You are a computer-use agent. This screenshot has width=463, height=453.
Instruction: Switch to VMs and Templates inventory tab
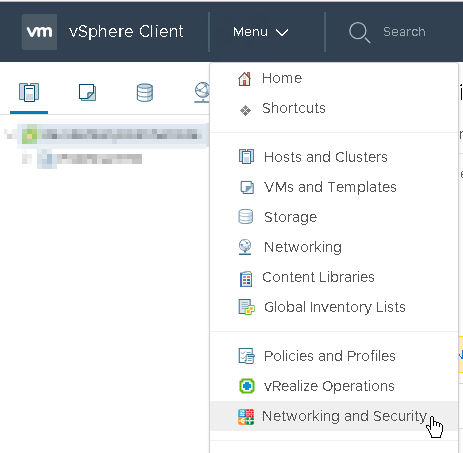click(x=87, y=92)
